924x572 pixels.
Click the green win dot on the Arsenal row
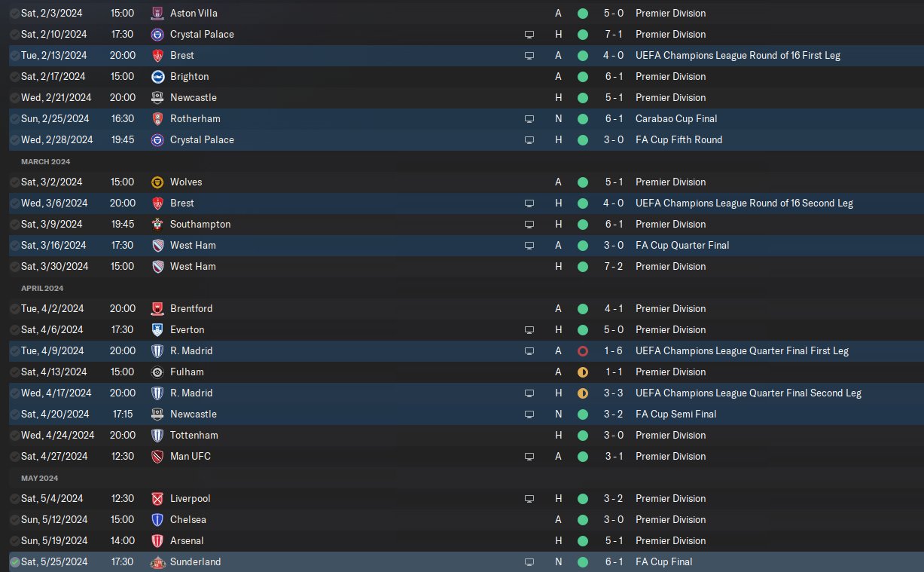point(582,540)
